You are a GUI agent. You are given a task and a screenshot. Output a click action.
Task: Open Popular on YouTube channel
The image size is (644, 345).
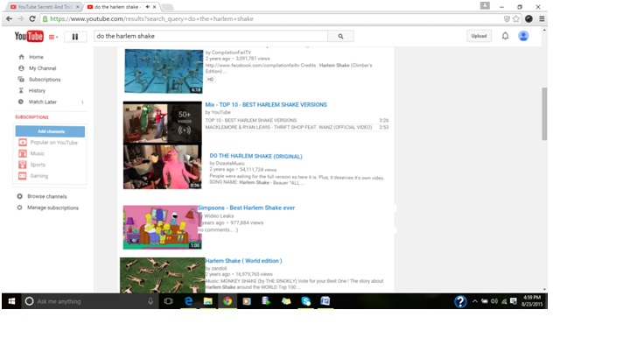(x=53, y=142)
